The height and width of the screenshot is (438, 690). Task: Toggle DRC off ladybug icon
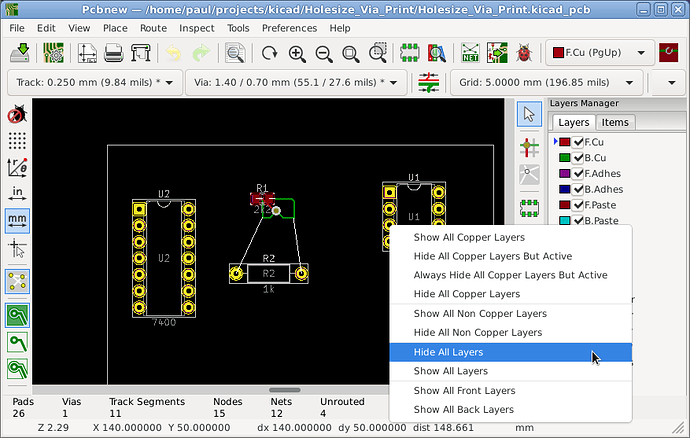[x=17, y=115]
